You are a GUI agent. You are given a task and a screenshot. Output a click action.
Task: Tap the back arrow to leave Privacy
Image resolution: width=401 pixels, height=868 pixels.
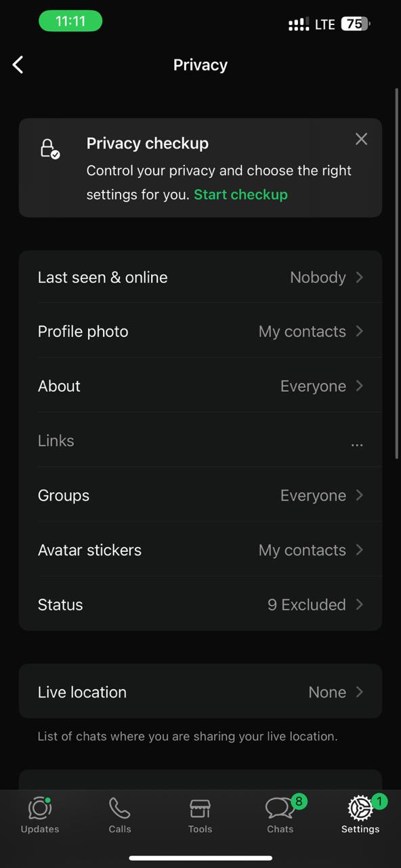click(x=18, y=64)
